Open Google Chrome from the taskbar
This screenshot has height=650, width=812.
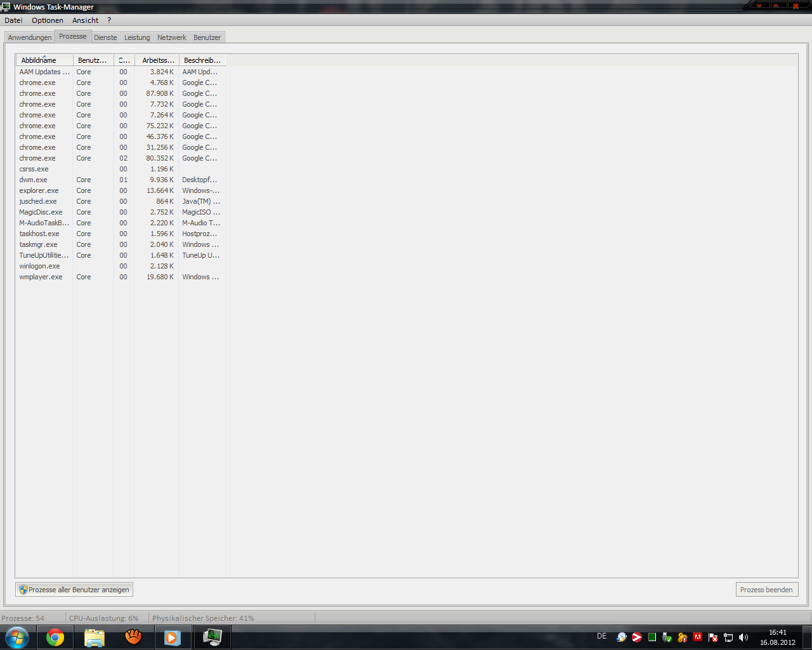[x=55, y=637]
